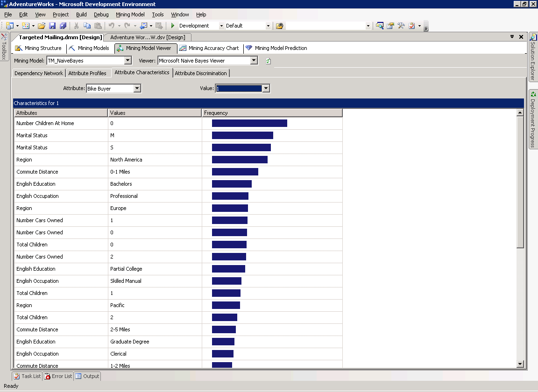Click the Redo arrow icon
Viewport: 538px width, 392px height.
127,26
